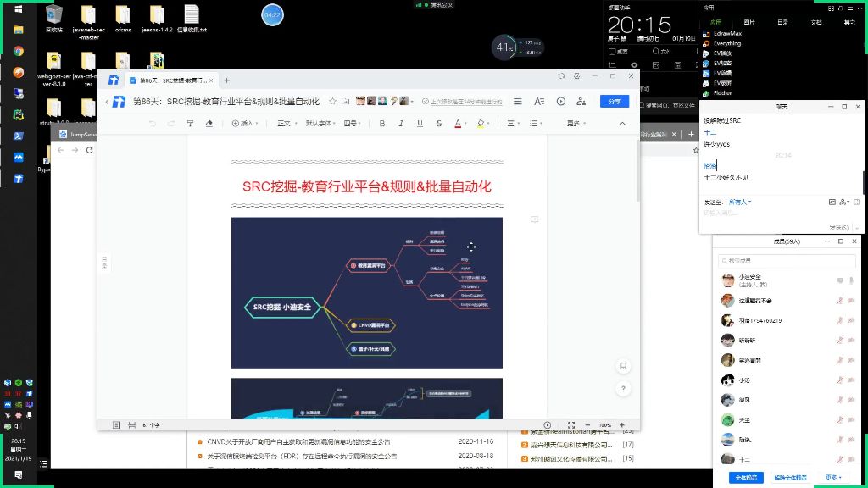Zoom out with the minus icon
Screen dimensions: 868x488
(587, 425)
